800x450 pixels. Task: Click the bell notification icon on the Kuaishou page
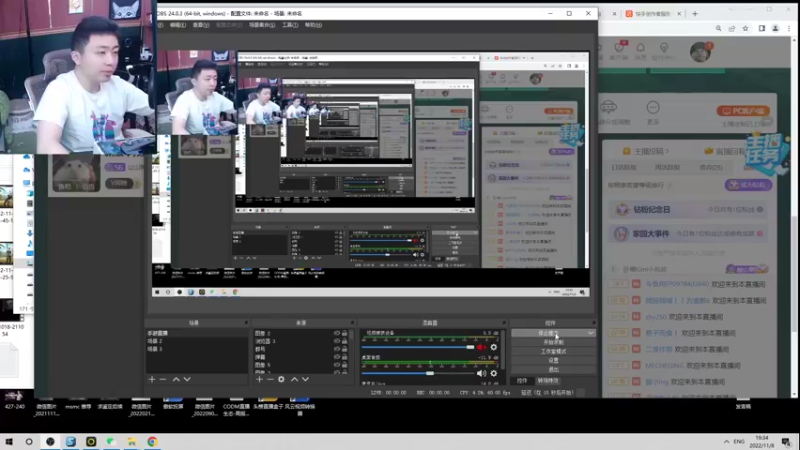(640, 47)
